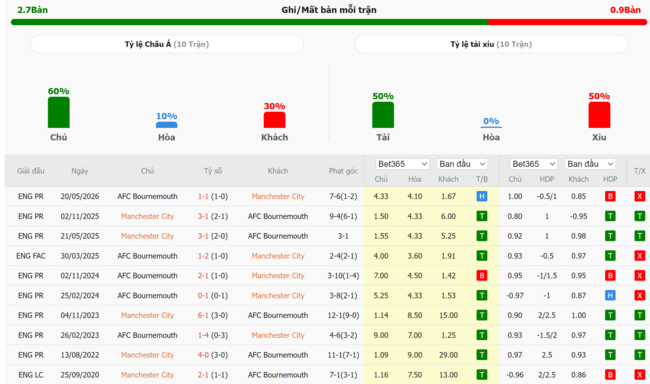
Task: Click the odds value 8.50
Action: [415, 315]
